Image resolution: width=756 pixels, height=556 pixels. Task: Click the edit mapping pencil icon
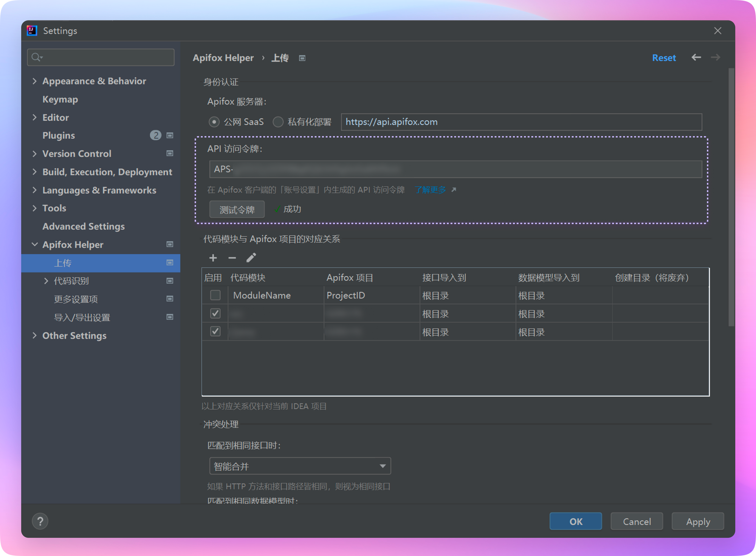251,258
